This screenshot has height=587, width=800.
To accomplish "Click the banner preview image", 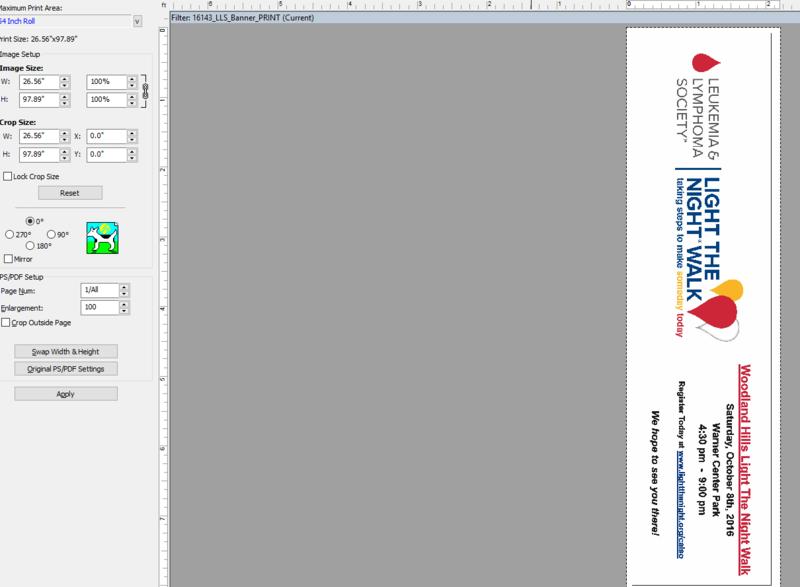I will (703, 307).
